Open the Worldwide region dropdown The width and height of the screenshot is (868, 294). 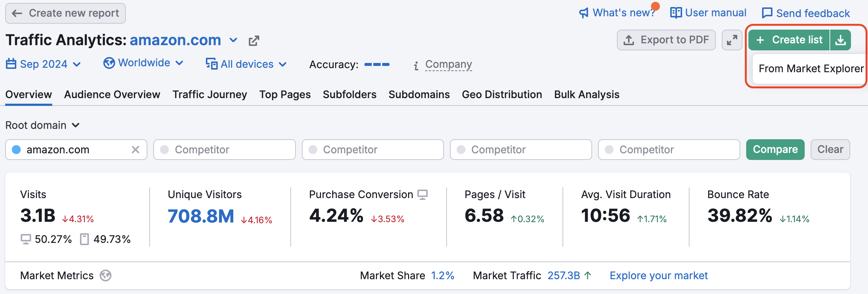(144, 63)
